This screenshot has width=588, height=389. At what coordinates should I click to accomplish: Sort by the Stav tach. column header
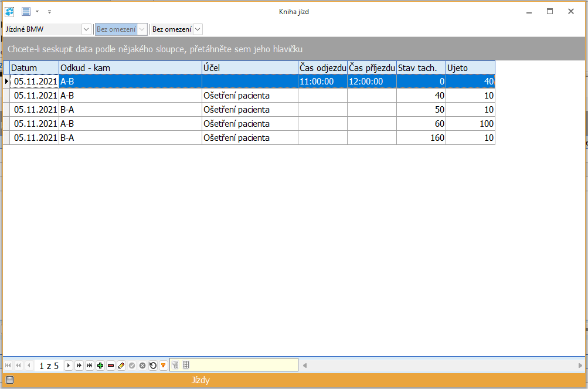[421, 68]
